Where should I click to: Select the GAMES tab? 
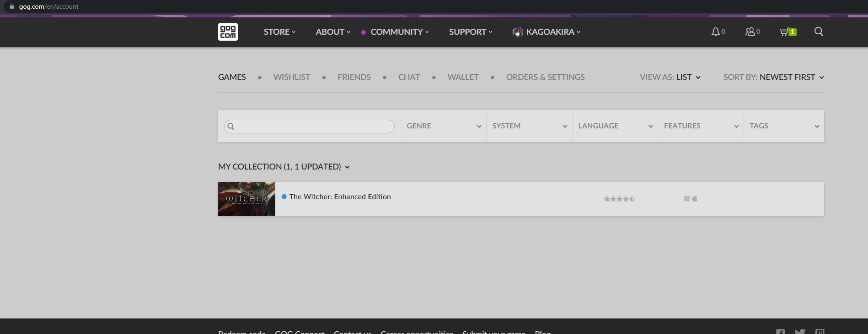[232, 77]
